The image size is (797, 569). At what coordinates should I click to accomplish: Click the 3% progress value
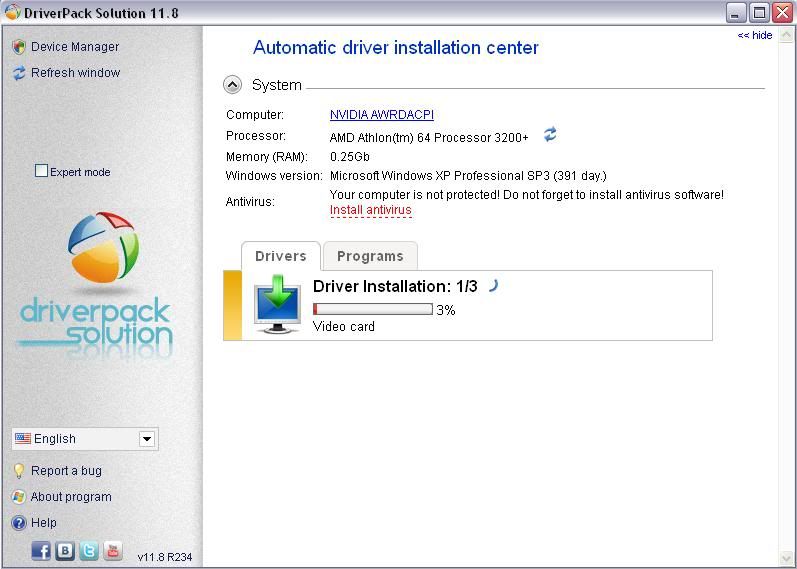click(x=446, y=310)
